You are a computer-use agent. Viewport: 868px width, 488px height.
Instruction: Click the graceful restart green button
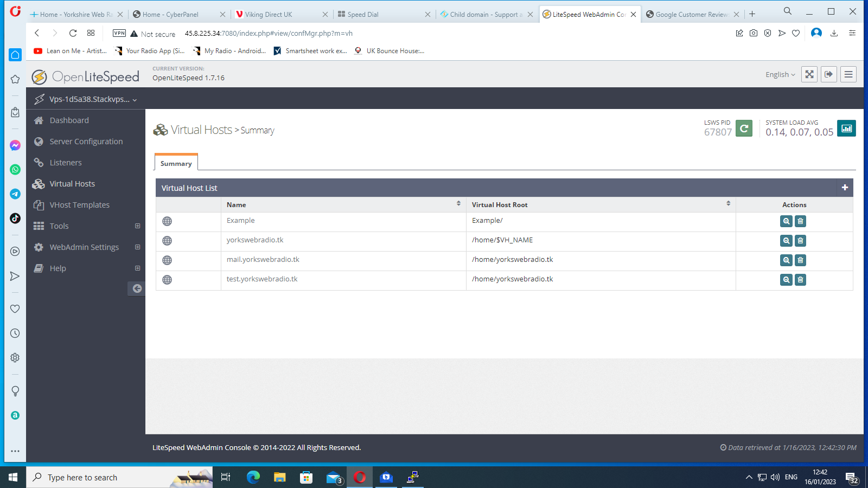click(x=744, y=129)
